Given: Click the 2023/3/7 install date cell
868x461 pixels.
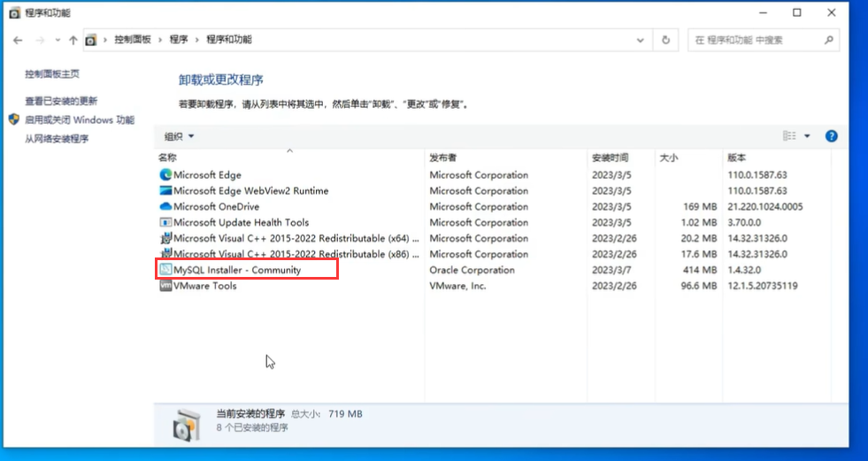Looking at the screenshot, I should (611, 270).
